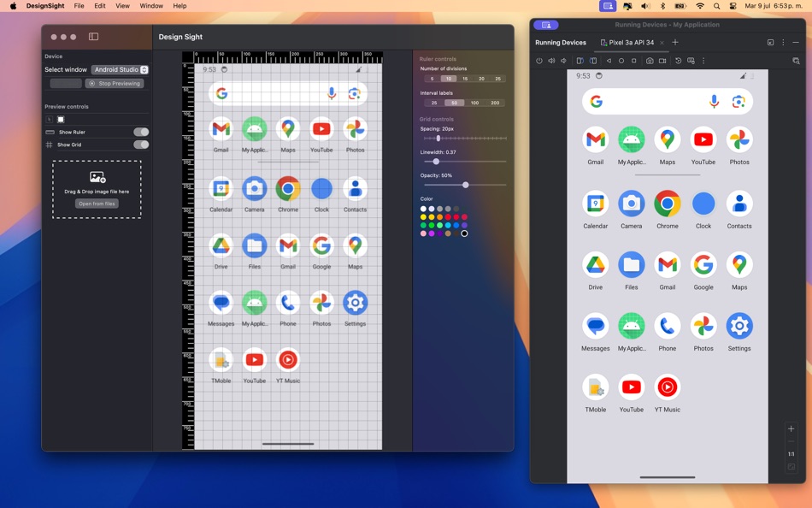Set Interval labels to 200 in Ruler controls
The image size is (812, 508).
click(x=497, y=102)
